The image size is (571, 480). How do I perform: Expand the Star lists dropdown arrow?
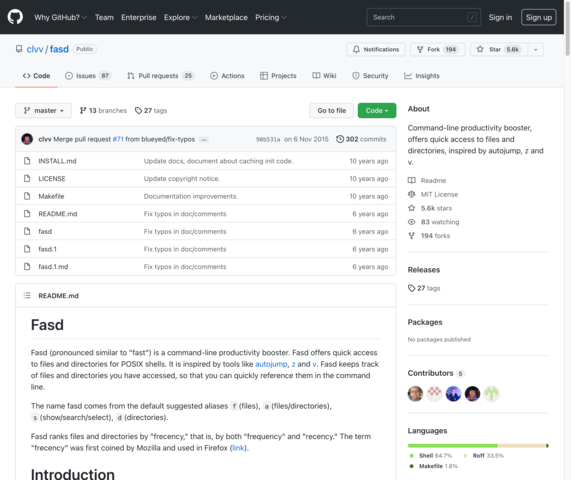coord(536,50)
